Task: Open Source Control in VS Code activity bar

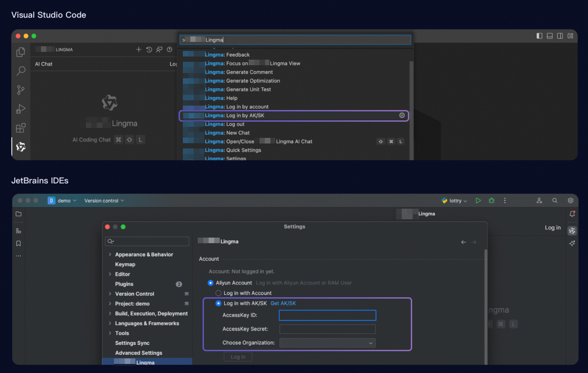Action: coord(21,90)
